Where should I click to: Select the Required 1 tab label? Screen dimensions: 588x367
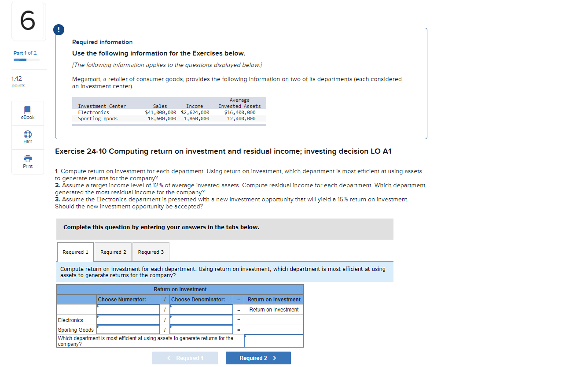75,252
